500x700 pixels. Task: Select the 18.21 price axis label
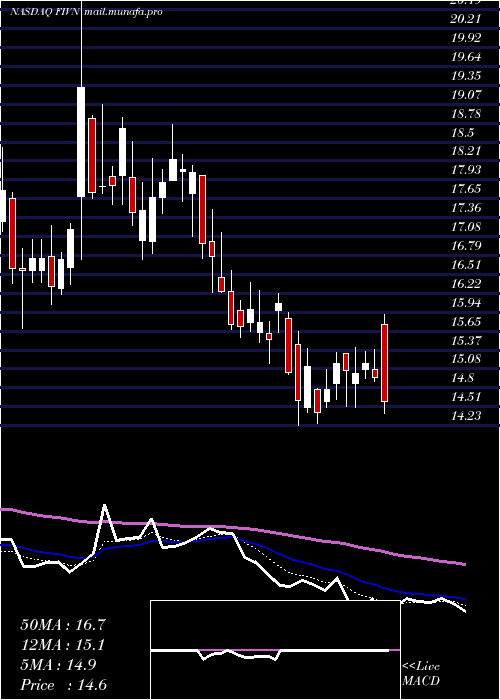[x=466, y=151]
